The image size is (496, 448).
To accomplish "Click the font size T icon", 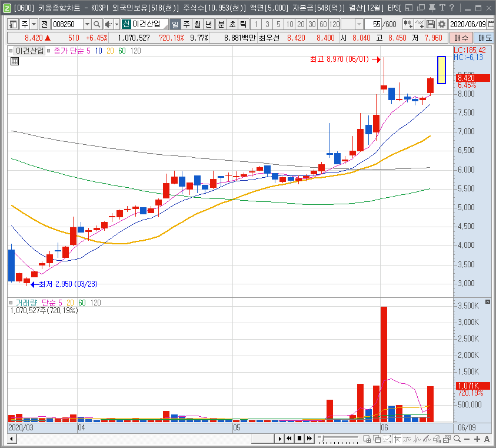I will point(442,8).
